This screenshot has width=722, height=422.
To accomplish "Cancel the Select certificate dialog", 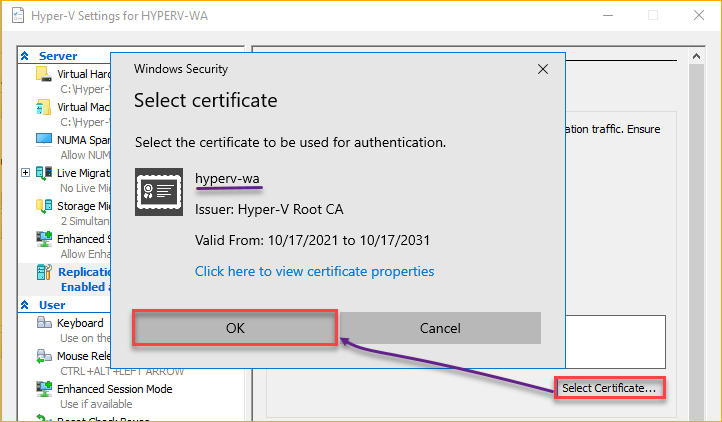I will click(x=440, y=328).
